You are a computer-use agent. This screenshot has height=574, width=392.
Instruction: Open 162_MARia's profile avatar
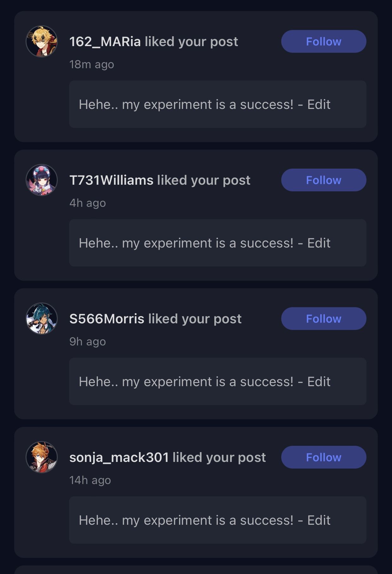point(42,41)
